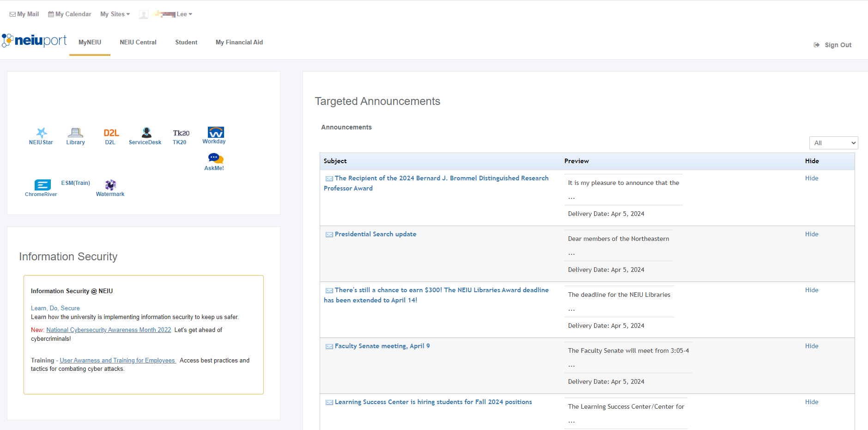Click 'It is my pleasure to announce' preview text
The image size is (868, 430).
623,183
